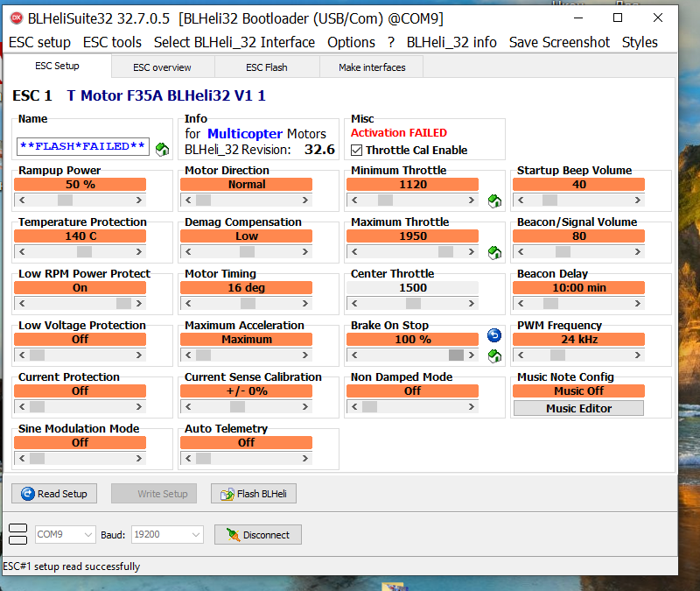Screen dimensions: 700x591
Task: Click the right arrow under Auto Telemetry
Action: click(x=305, y=458)
